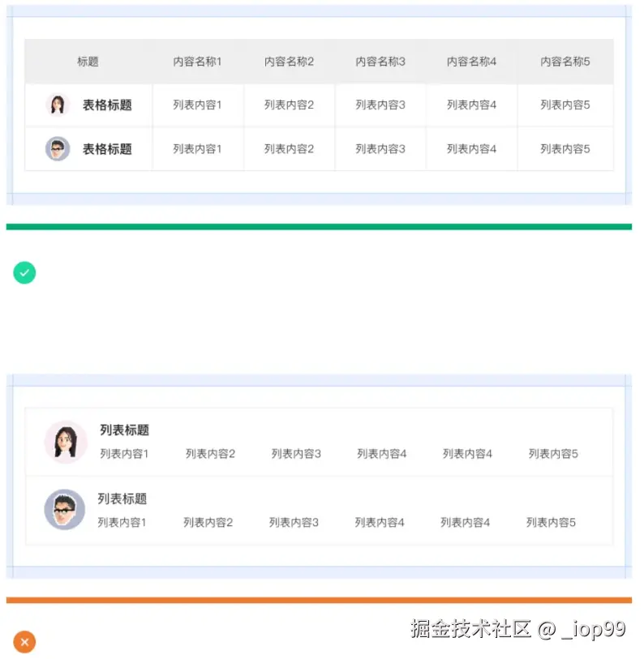Viewport: 644px width, 659px height.
Task: Click the 内容名称3 column header
Action: pyautogui.click(x=380, y=62)
